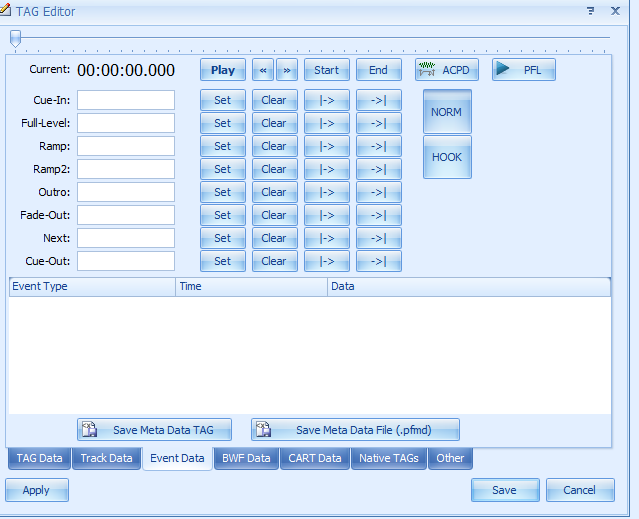Toggle the NORM mode button
This screenshot has width=639, height=519.
click(446, 112)
